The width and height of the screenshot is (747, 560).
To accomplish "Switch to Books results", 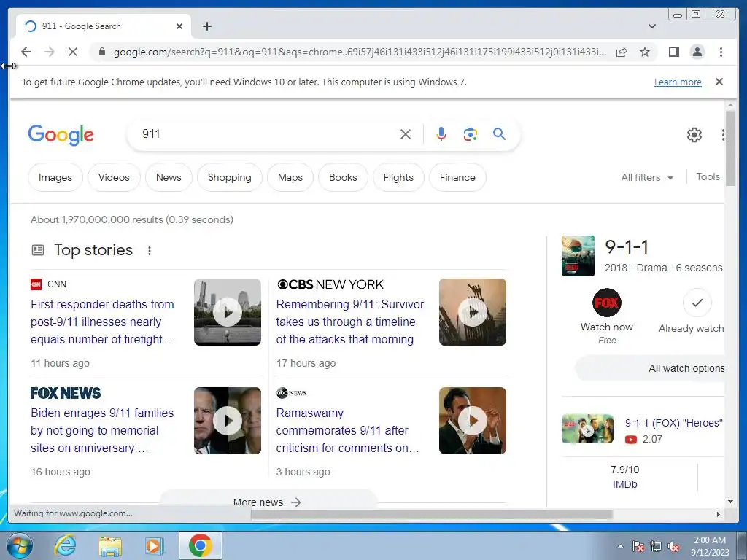I will (x=343, y=177).
